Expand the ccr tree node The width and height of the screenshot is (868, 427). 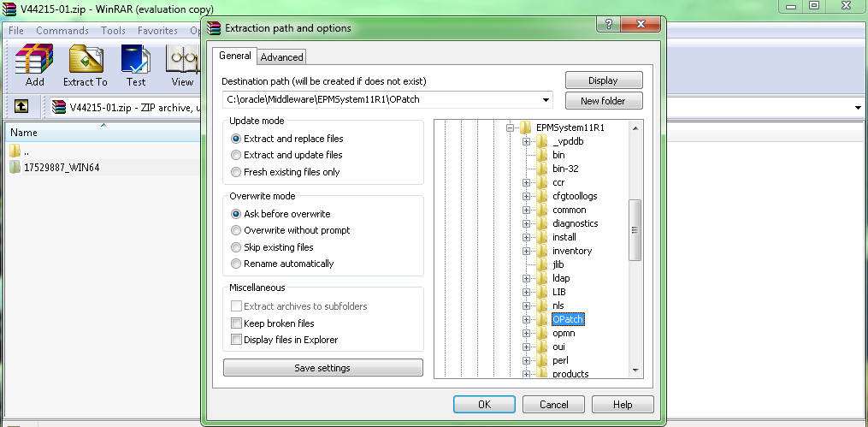point(526,183)
